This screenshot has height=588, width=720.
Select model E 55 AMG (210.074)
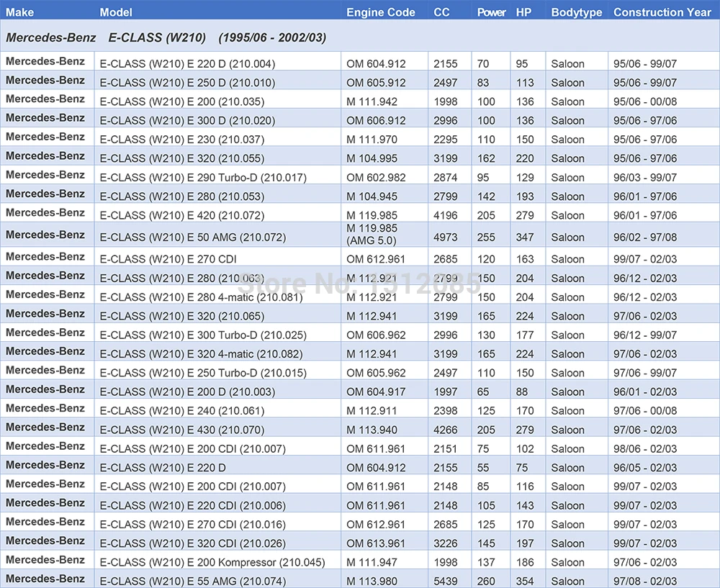coord(193,581)
